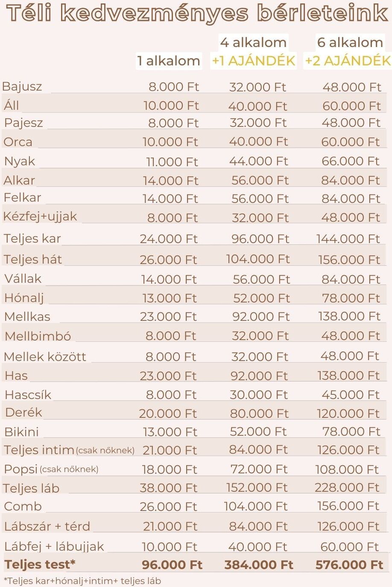Viewport: 392px width, 587px height.
Task: Click the 30.000 Ft Hascsík price
Action: 259,395
